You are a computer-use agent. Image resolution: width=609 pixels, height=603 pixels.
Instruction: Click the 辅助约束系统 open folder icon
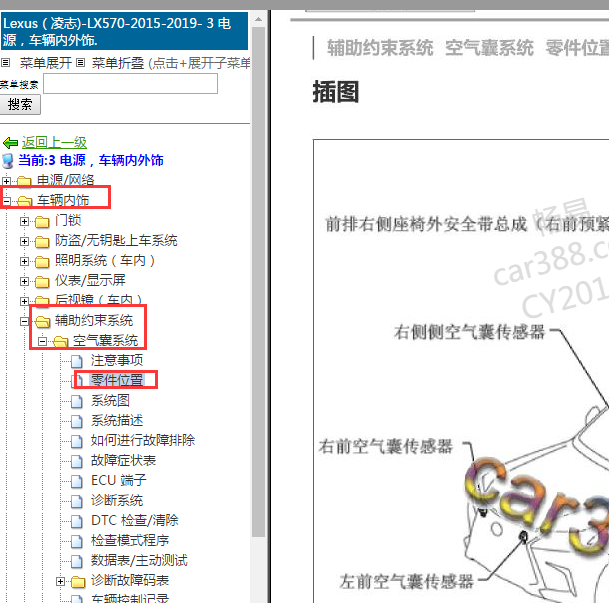[43, 321]
